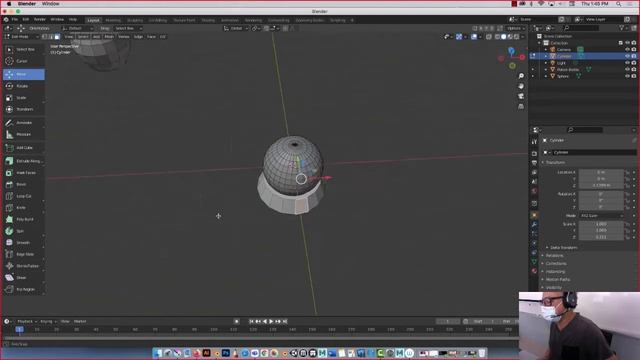Select the Rotate tool
The width and height of the screenshot is (640, 360).
click(x=24, y=86)
